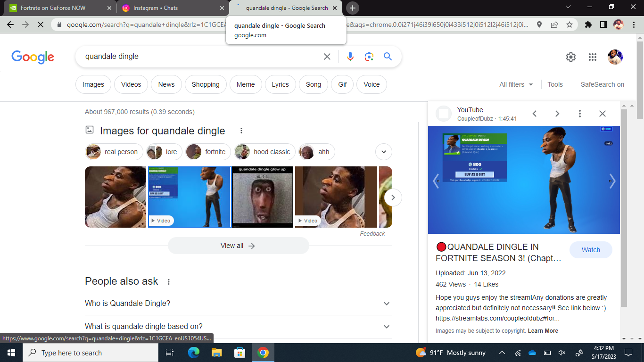Screen dimensions: 644x362
Task: Select the Meme filter chip
Action: pyautogui.click(x=246, y=84)
